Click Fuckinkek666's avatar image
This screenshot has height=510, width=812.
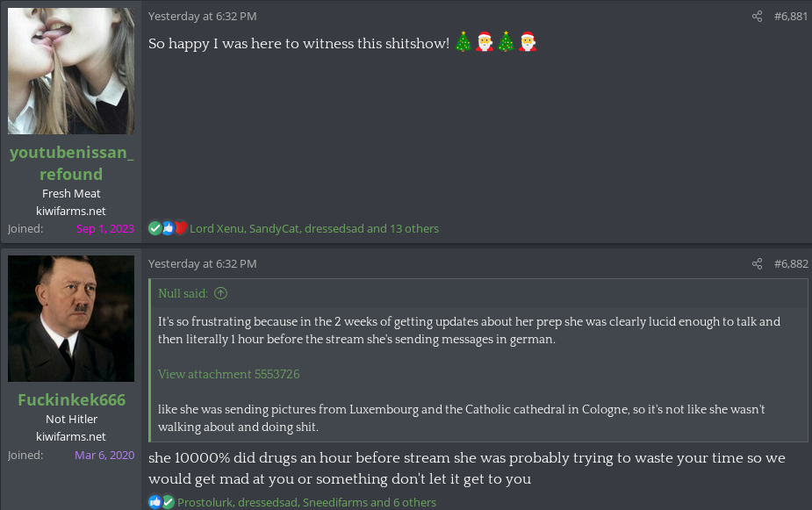[x=71, y=319]
